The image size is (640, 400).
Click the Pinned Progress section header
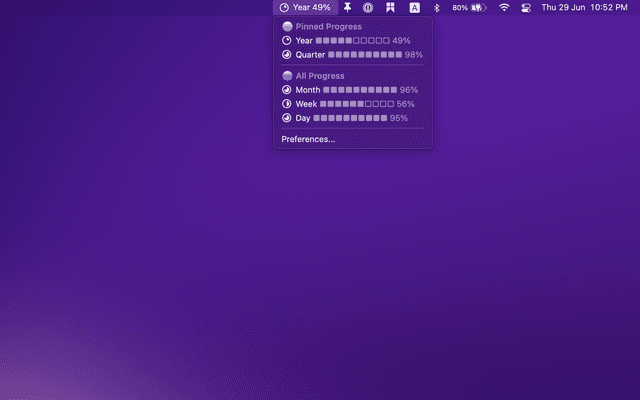click(329, 26)
